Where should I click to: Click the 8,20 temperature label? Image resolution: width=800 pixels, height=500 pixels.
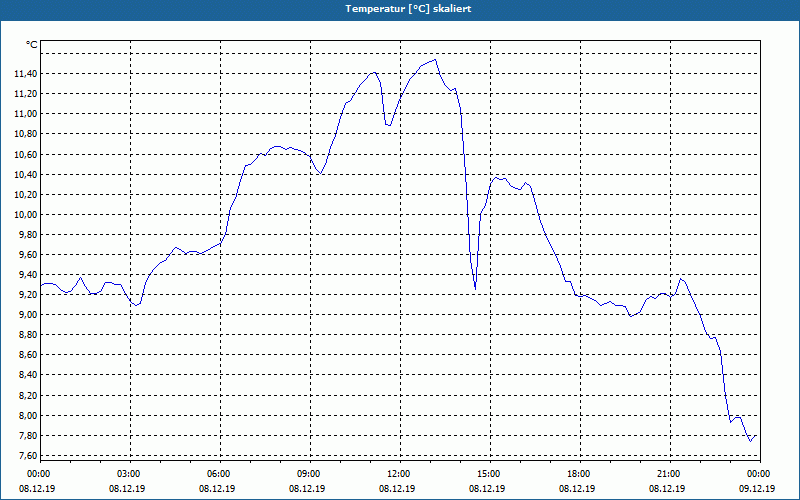click(x=28, y=395)
